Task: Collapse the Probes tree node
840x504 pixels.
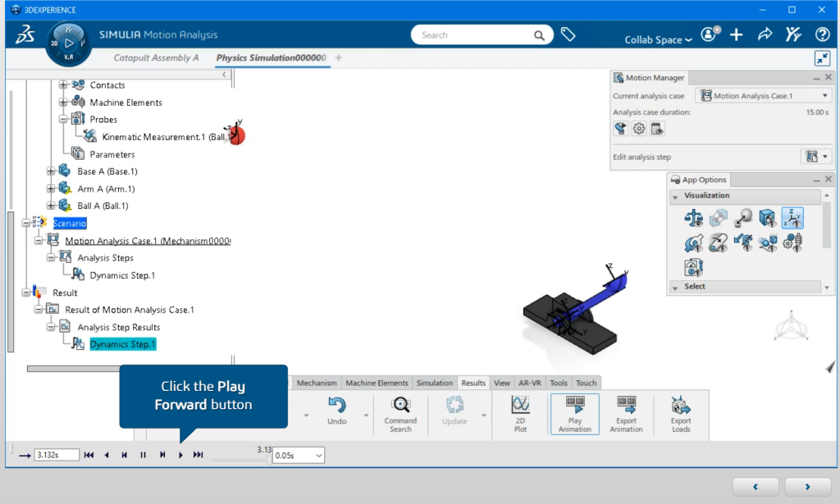Action: 63,119
